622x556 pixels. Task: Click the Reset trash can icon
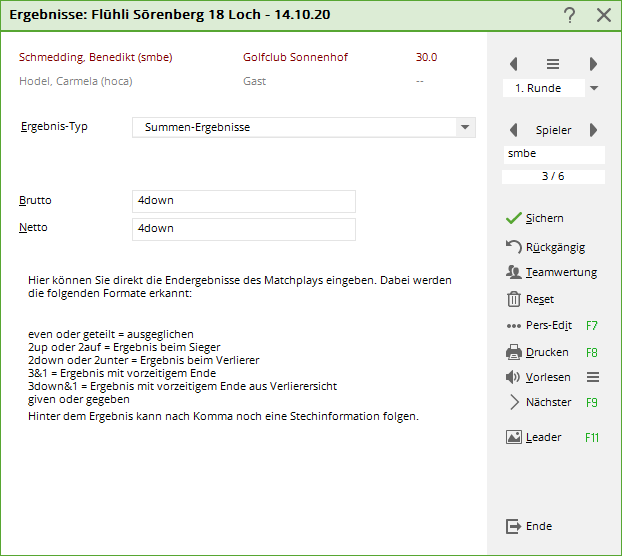point(514,299)
